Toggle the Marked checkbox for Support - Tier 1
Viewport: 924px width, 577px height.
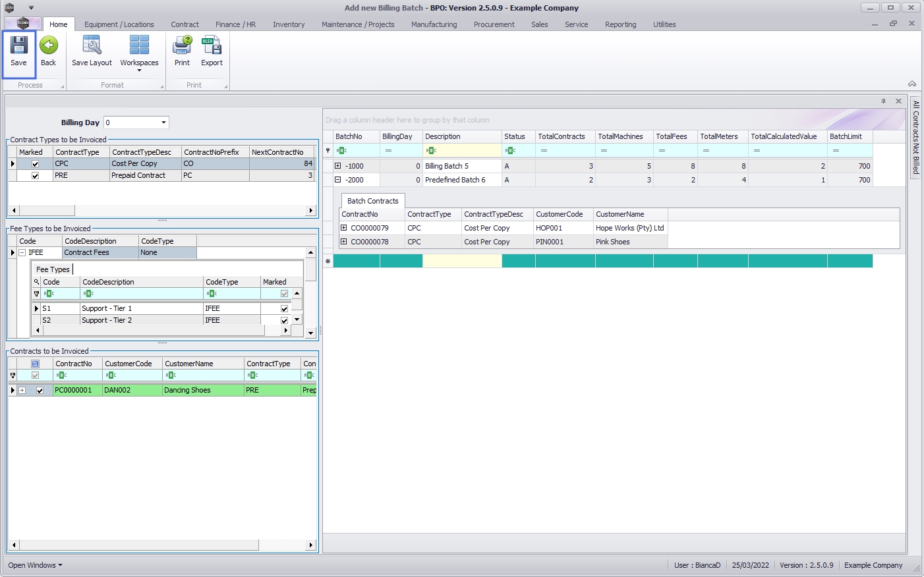[284, 309]
